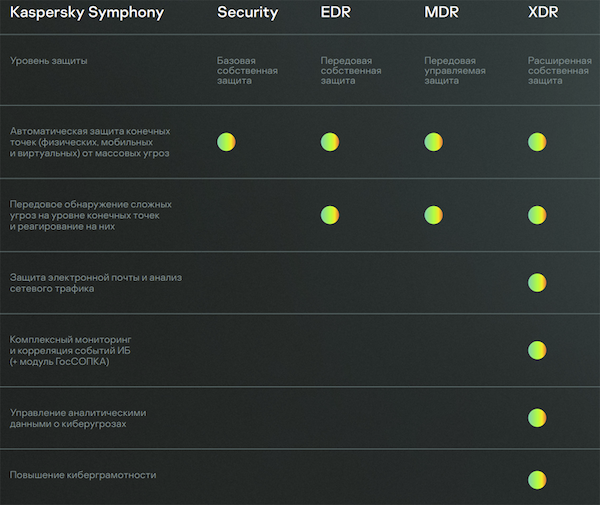Screen dimensions: 600x505
Task: Select the EDR column header
Action: click(335, 13)
